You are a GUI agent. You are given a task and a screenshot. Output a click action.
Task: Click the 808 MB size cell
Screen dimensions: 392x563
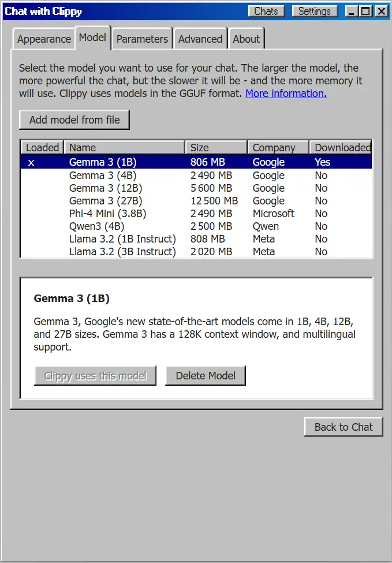click(207, 239)
